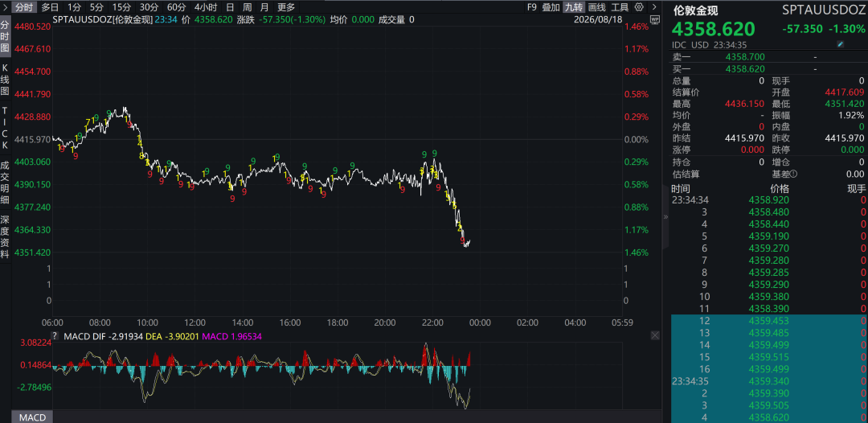Open chart settings gear icon
The width and height of the screenshot is (868, 423).
pyautogui.click(x=639, y=7)
